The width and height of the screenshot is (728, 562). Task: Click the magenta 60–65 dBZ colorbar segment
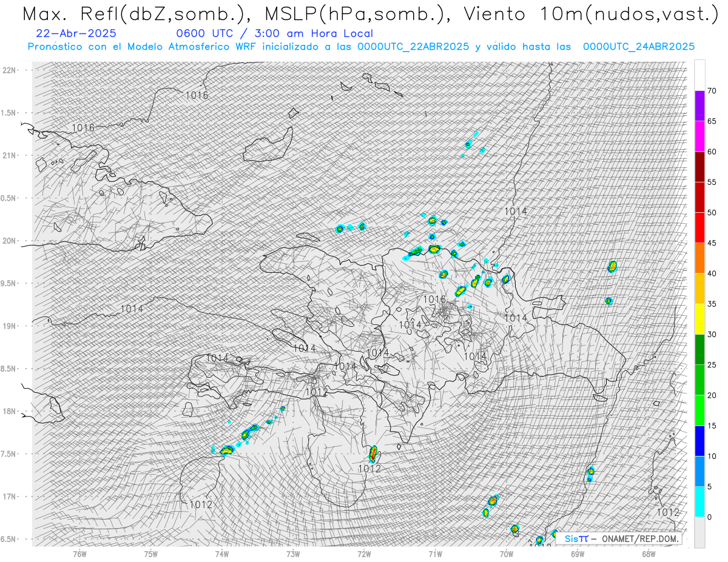(x=699, y=136)
